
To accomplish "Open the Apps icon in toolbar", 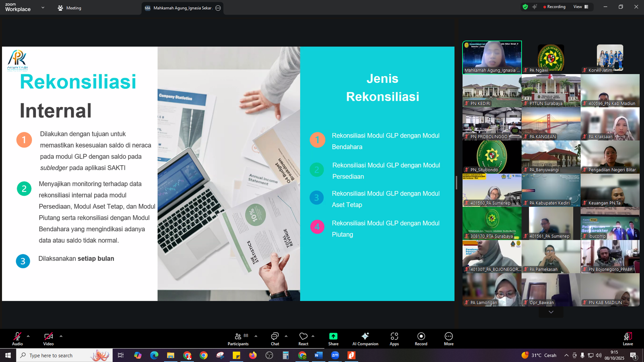I will 394,336.
